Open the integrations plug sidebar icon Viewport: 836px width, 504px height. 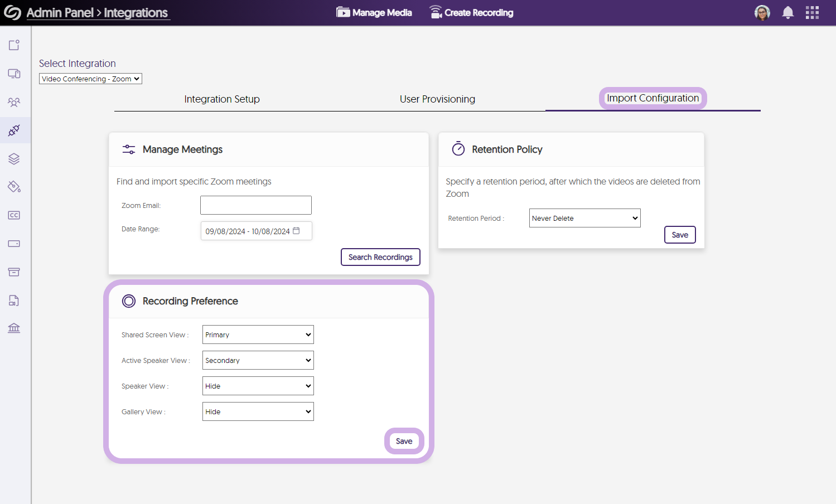point(14,130)
